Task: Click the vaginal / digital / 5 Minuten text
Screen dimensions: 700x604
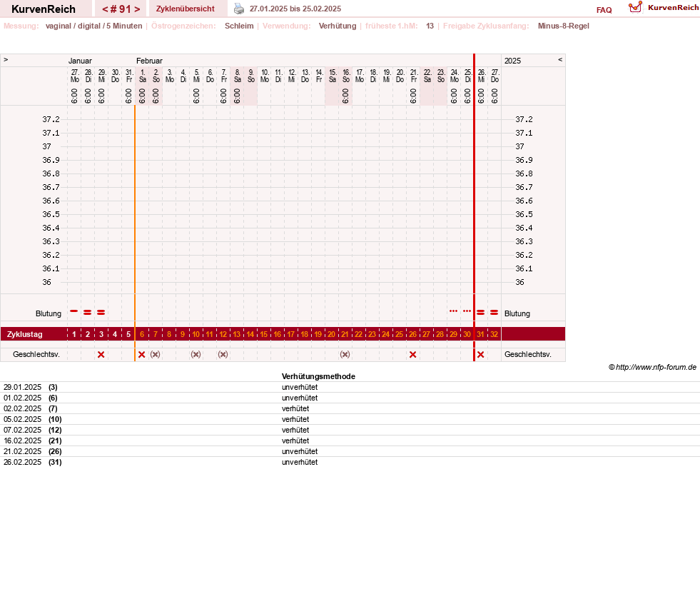Action: (x=93, y=26)
